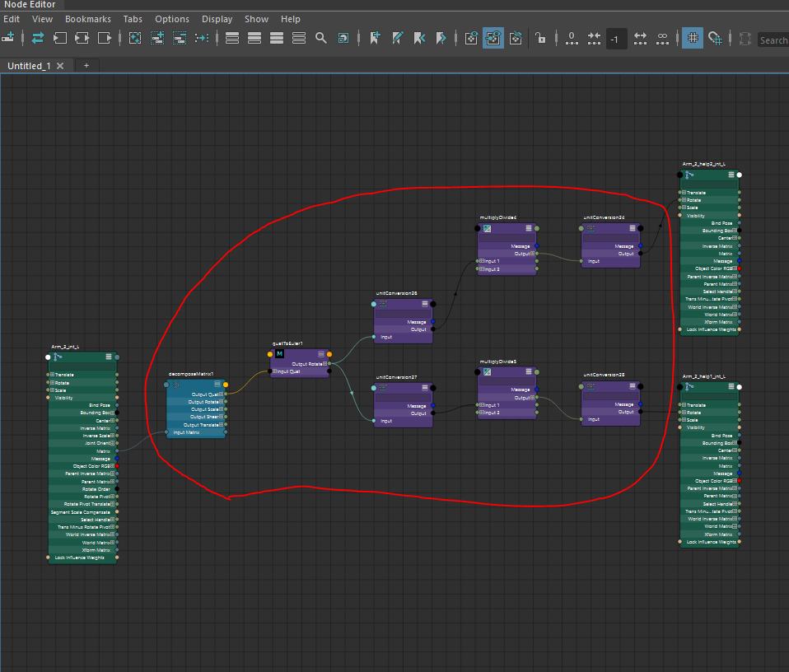Expand Output Quat on decomposeMatrix1 node

pos(220,394)
